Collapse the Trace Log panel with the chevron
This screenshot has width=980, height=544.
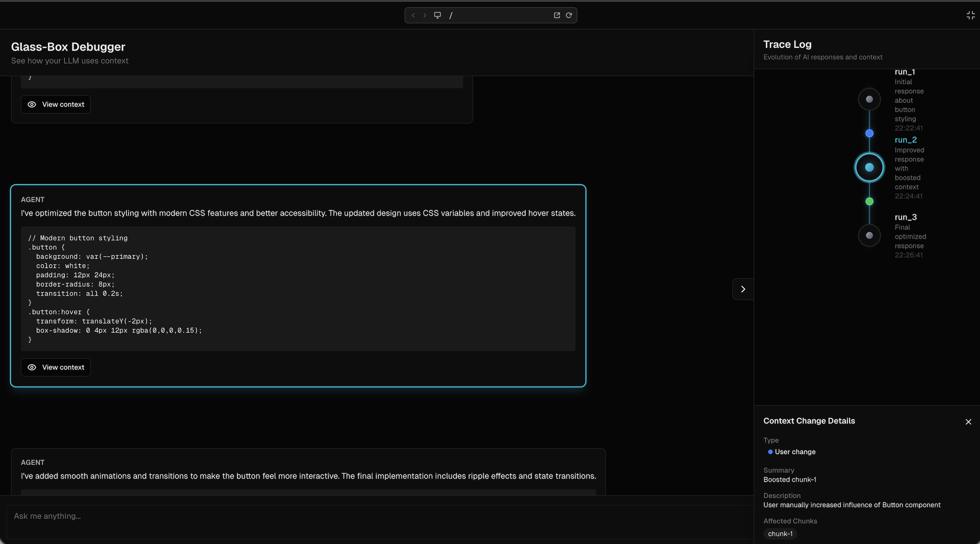(743, 289)
